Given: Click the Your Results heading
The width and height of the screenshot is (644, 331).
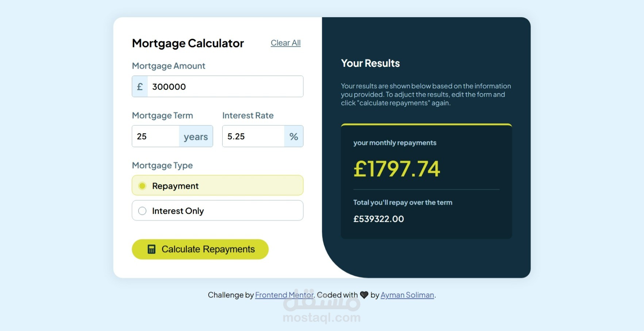Looking at the screenshot, I should coord(370,63).
